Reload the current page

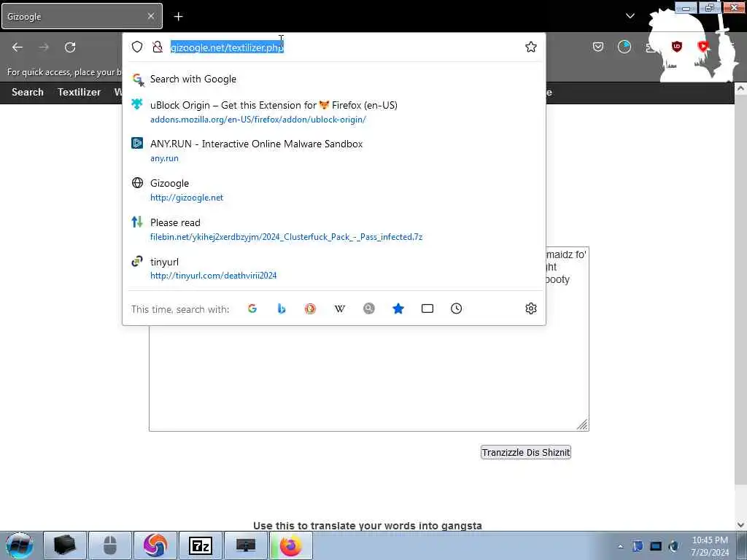[x=70, y=47]
